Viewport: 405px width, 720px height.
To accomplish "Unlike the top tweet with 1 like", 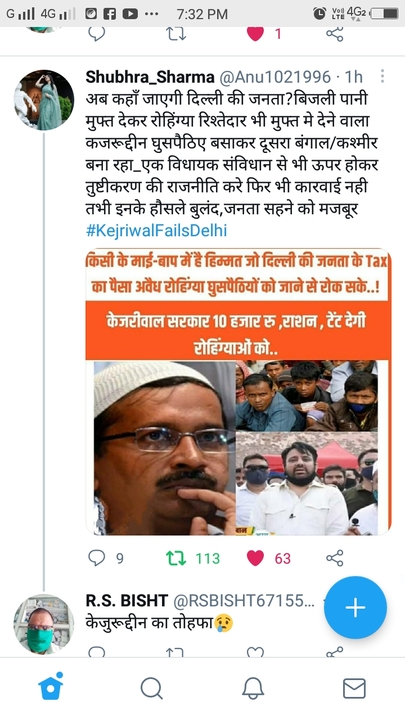I will point(255,34).
